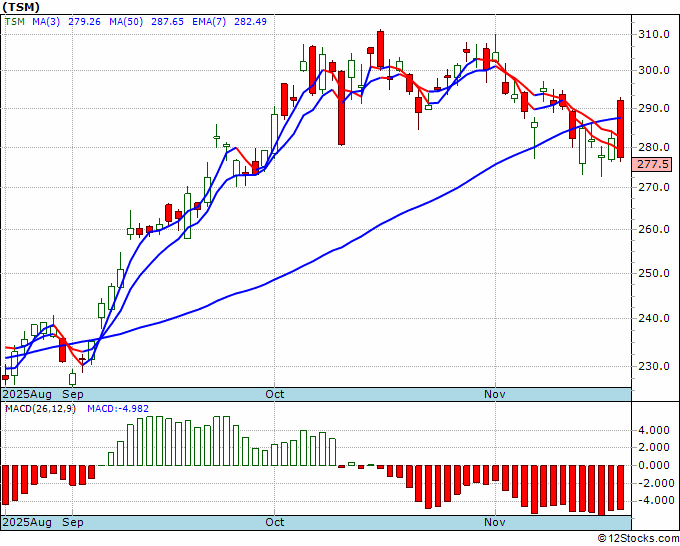This screenshot has width=680, height=546.
Task: Click Oct on the MACD date axis
Action: 275,522
